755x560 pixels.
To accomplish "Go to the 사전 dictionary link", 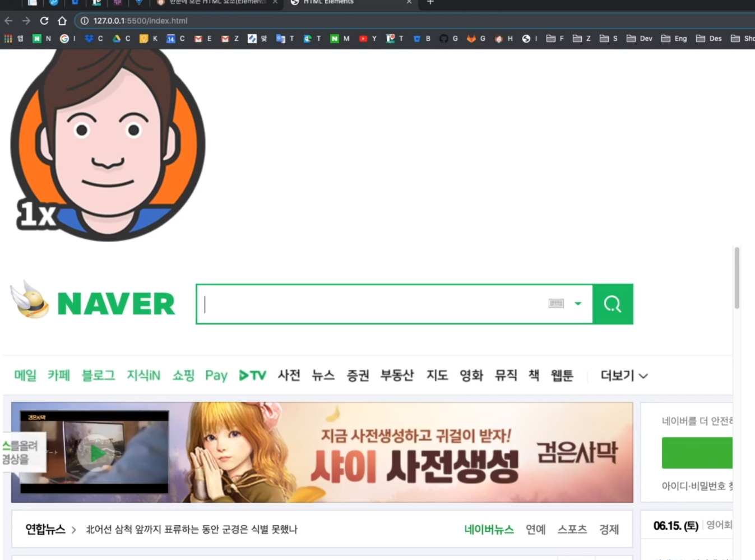I will (289, 375).
